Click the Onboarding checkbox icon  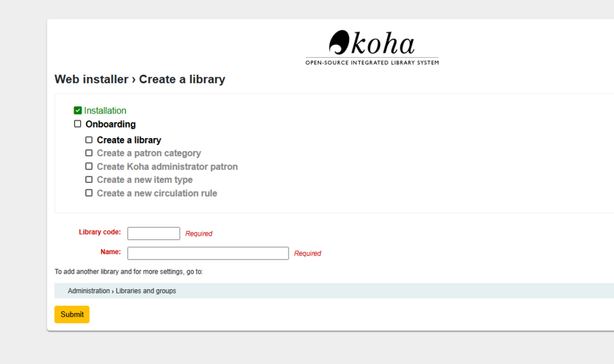click(x=77, y=123)
